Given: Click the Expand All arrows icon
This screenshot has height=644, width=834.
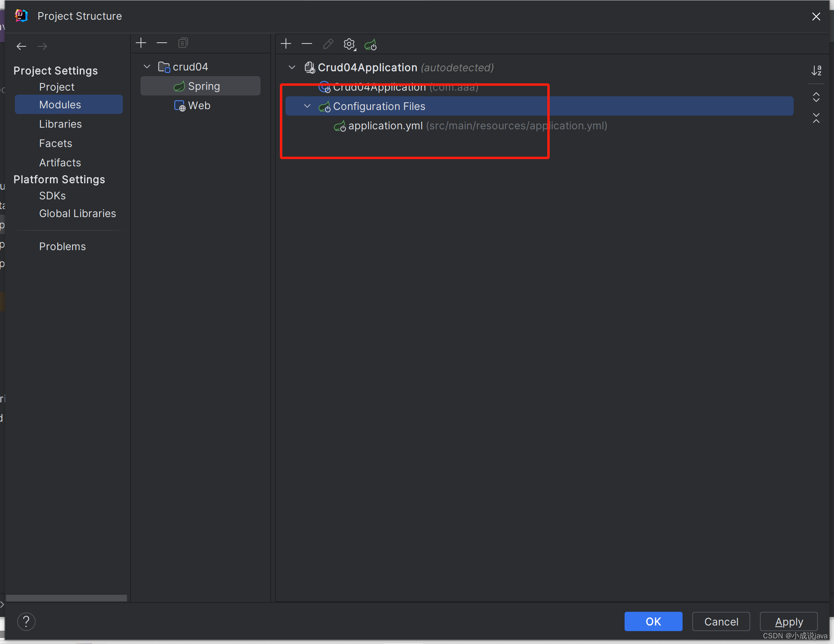Looking at the screenshot, I should (x=816, y=97).
